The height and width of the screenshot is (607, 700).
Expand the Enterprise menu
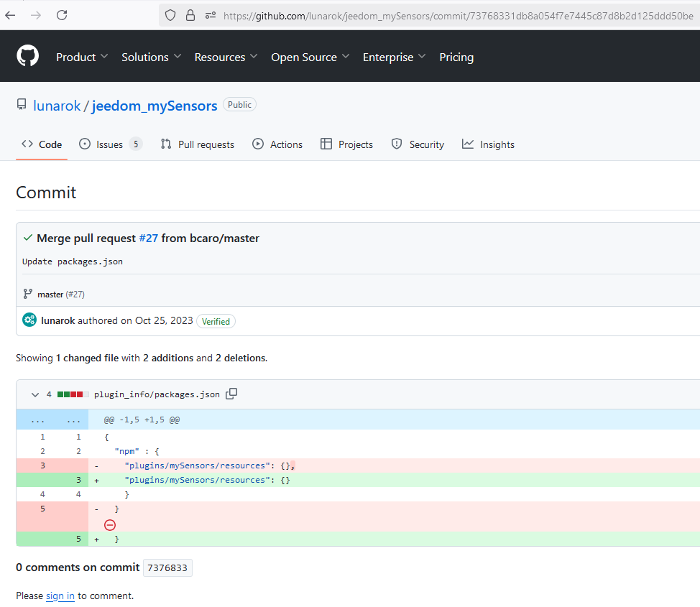[x=394, y=57]
